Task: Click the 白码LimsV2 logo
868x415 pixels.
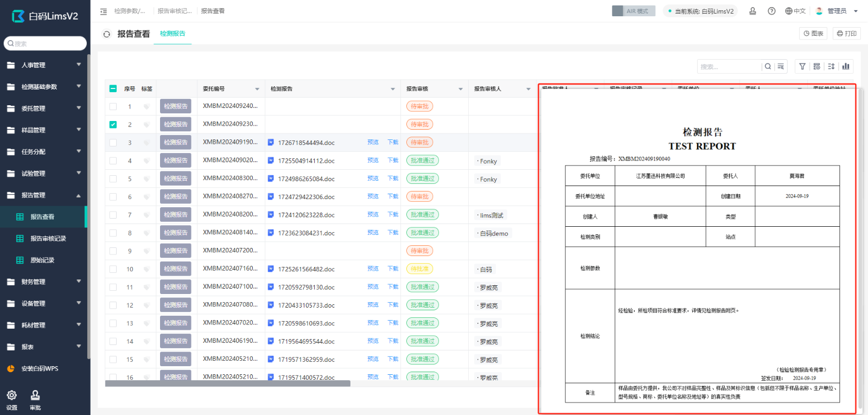Action: point(45,16)
